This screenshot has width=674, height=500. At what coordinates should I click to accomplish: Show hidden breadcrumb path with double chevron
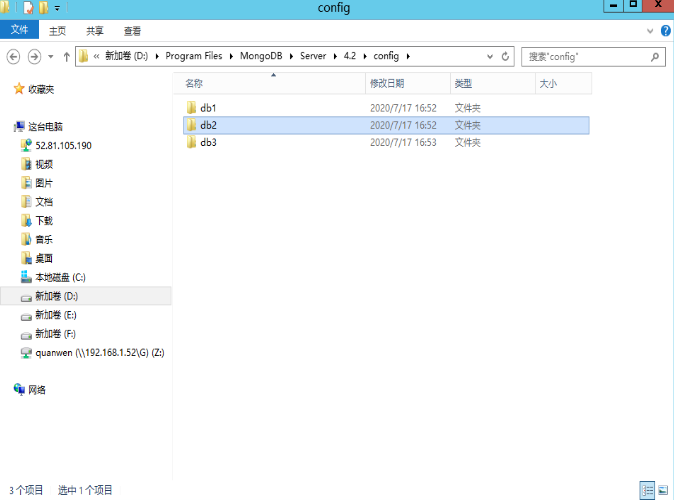point(96,56)
